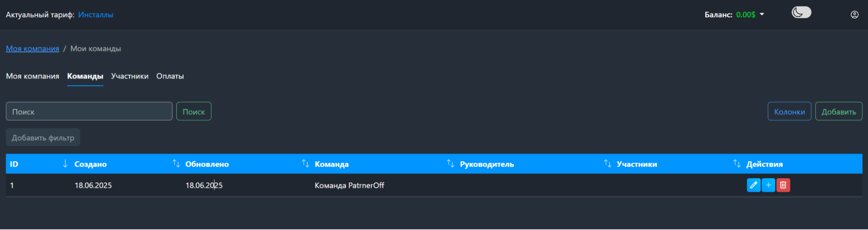Open the Колонки column selector
Image resolution: width=868 pixels, height=230 pixels.
click(x=789, y=111)
